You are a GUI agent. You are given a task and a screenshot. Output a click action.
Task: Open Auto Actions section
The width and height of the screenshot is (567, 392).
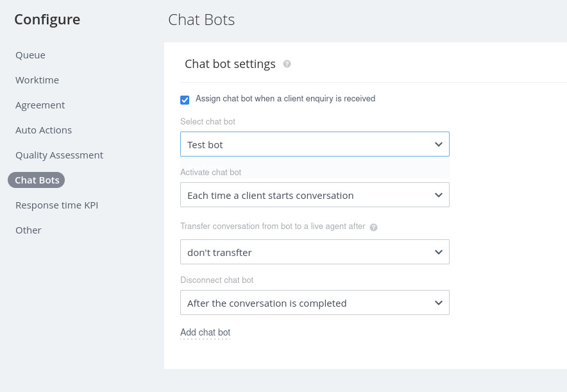coord(44,130)
